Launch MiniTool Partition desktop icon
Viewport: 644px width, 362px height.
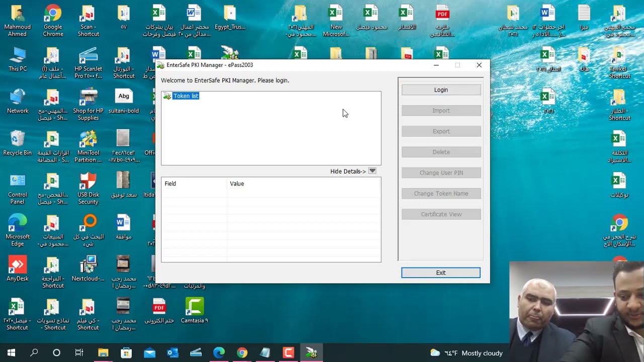[x=88, y=146]
